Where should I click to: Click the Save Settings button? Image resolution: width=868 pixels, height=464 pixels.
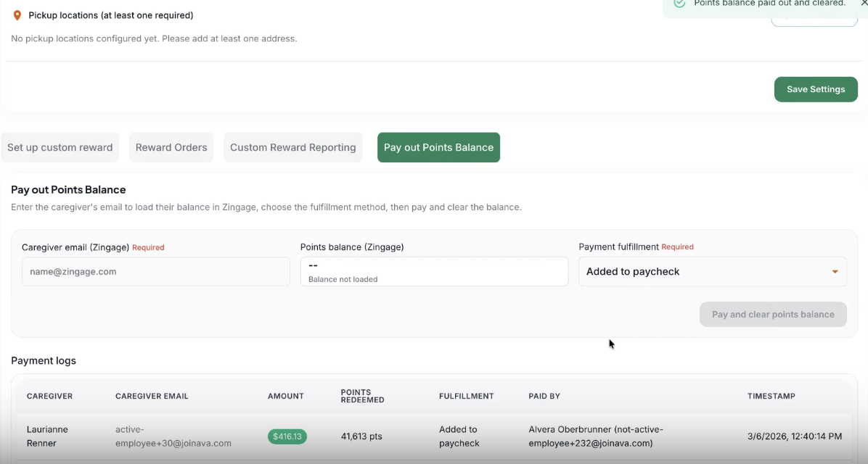tap(816, 89)
